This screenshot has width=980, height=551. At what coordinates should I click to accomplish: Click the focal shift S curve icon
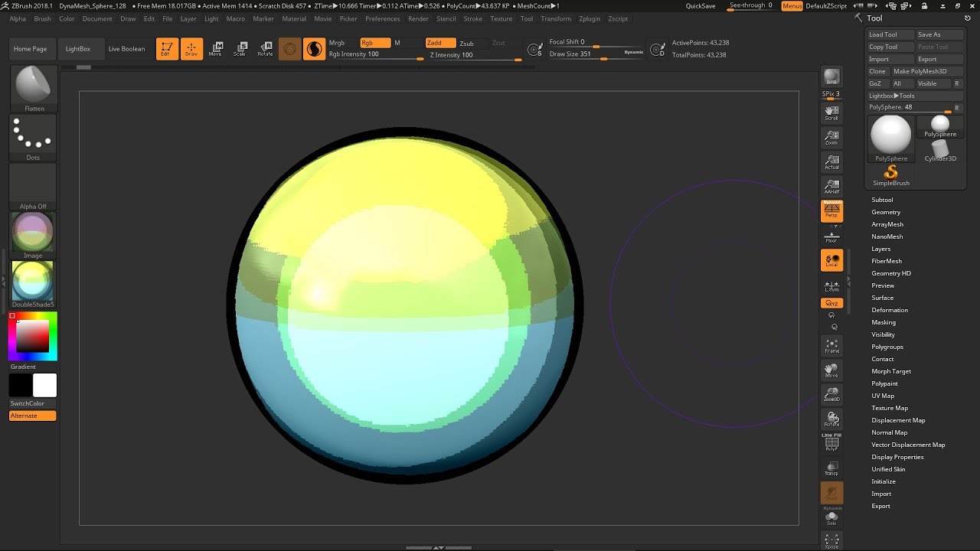point(536,49)
